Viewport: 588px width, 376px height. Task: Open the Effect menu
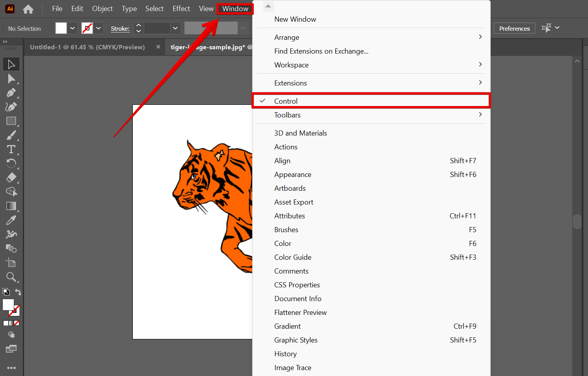181,8
